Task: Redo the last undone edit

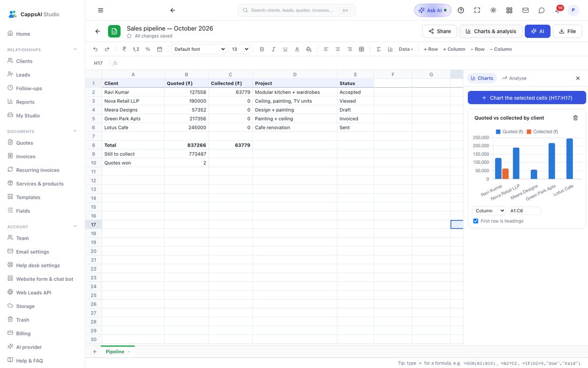Action: [x=107, y=49]
